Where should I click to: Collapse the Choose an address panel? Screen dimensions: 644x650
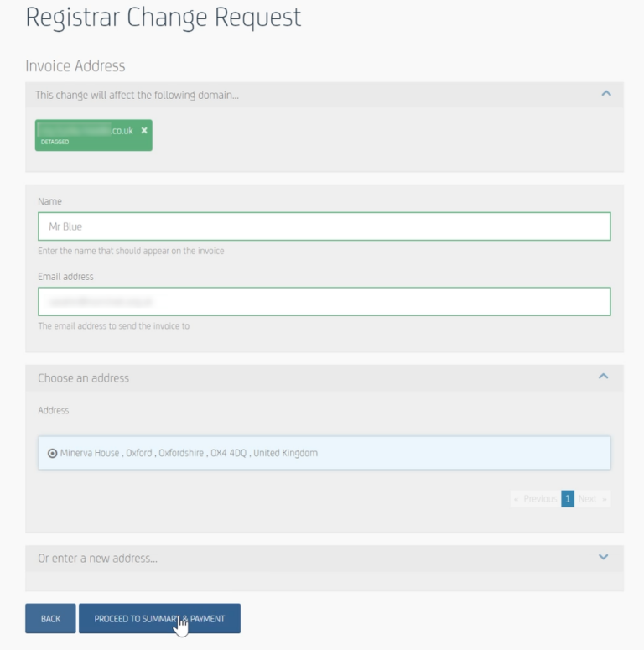pyautogui.click(x=604, y=377)
